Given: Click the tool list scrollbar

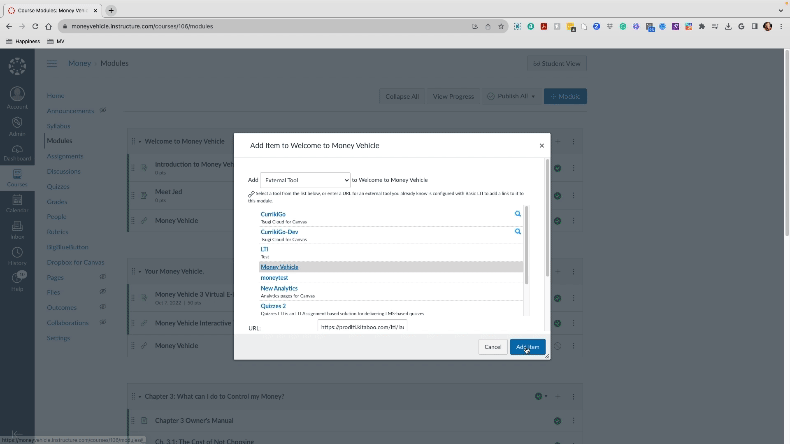Looking at the screenshot, I should click(x=526, y=244).
